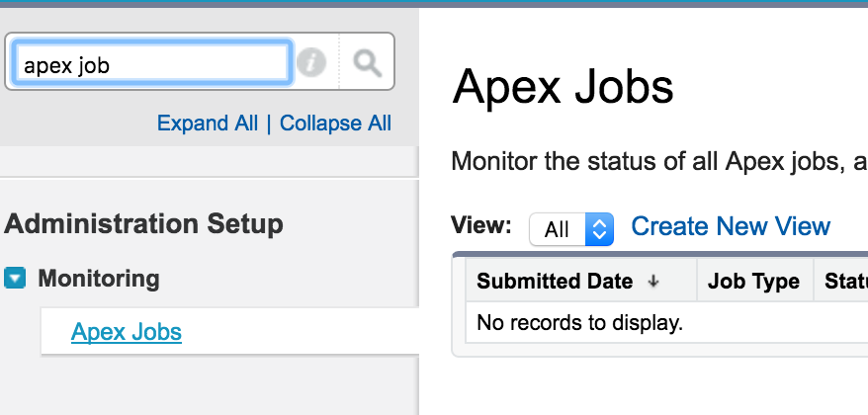Click Create New View link

click(x=731, y=227)
